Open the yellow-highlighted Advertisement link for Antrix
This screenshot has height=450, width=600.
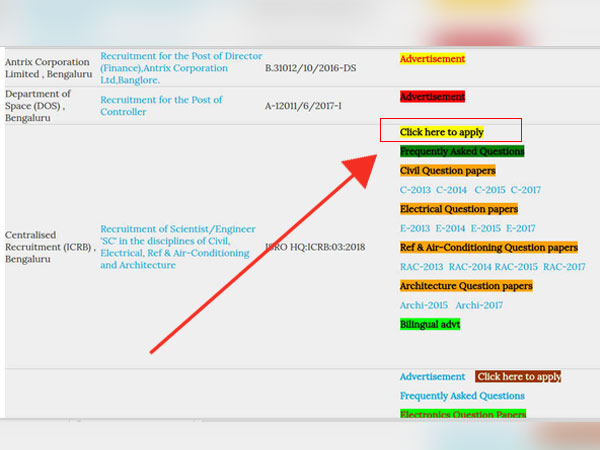point(432,59)
